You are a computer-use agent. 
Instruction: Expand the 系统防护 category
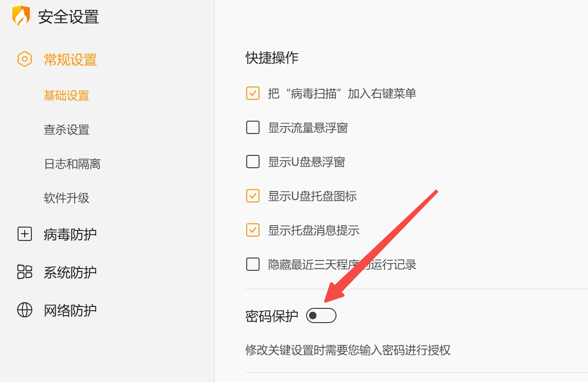click(x=70, y=272)
